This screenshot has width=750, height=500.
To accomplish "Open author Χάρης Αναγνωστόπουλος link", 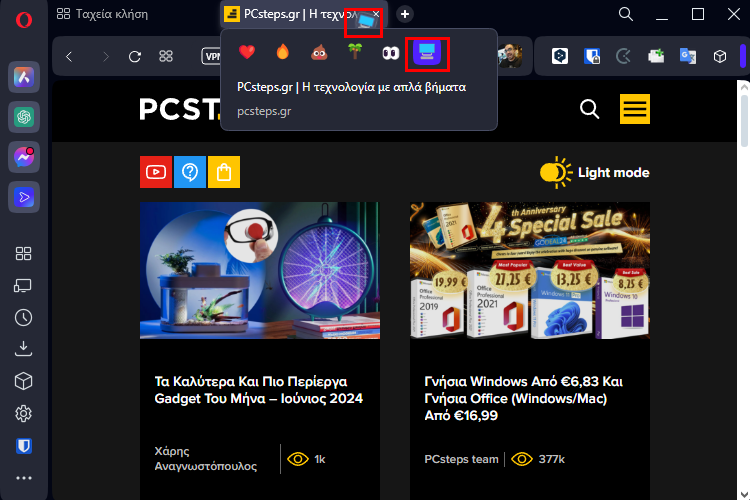I will coord(206,458).
